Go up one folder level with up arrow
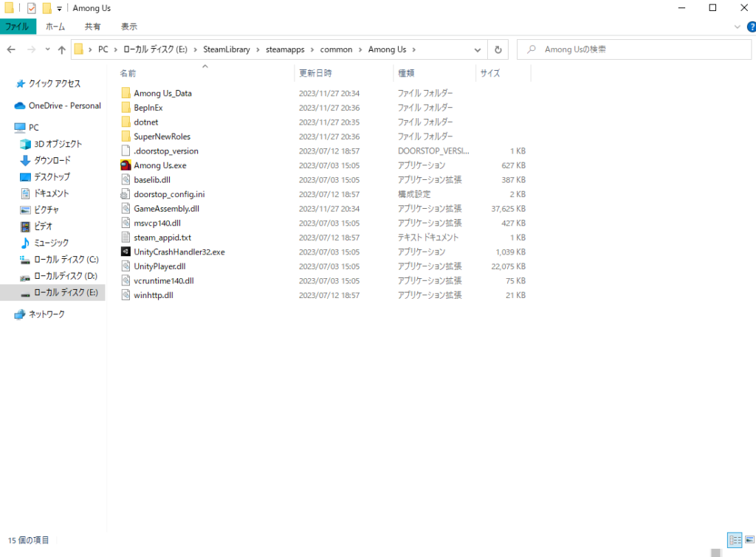Screen dimensions: 756x557 click(x=62, y=49)
